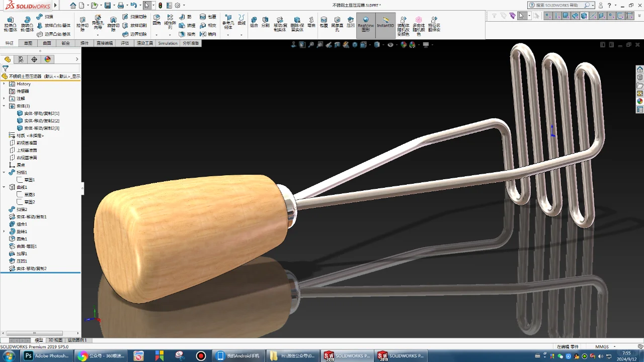Click the Rebuild traffic light icon

[160, 6]
